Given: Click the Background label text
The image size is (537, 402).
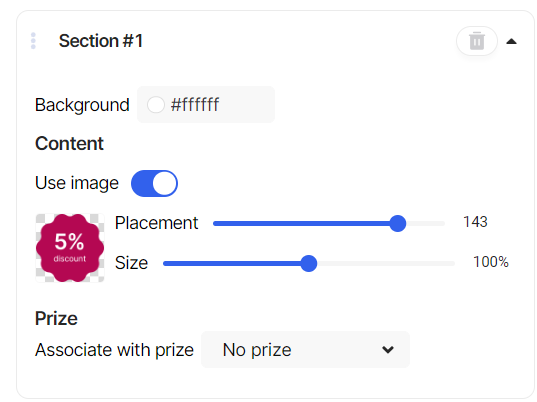Looking at the screenshot, I should click(82, 105).
